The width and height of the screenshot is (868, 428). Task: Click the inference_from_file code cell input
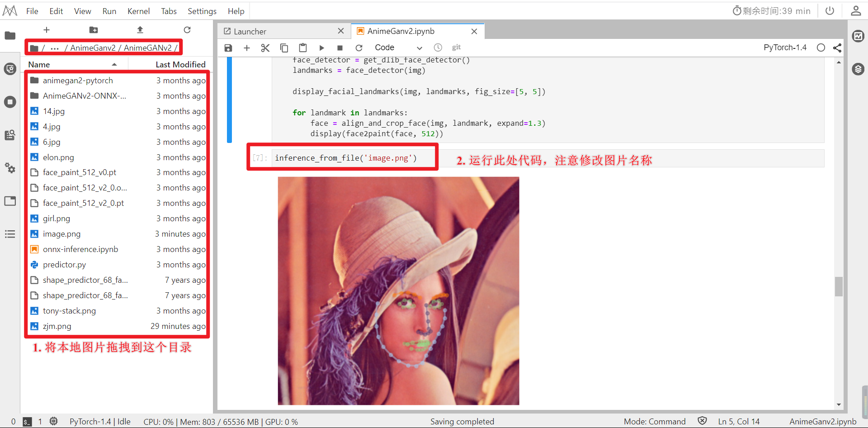[548, 158]
